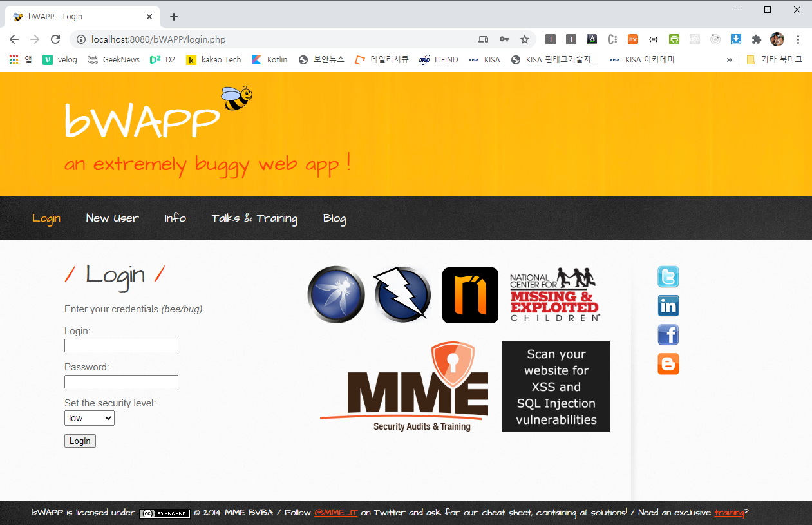Click the bee mascot logo
This screenshot has width=812, height=525.
coord(236,98)
